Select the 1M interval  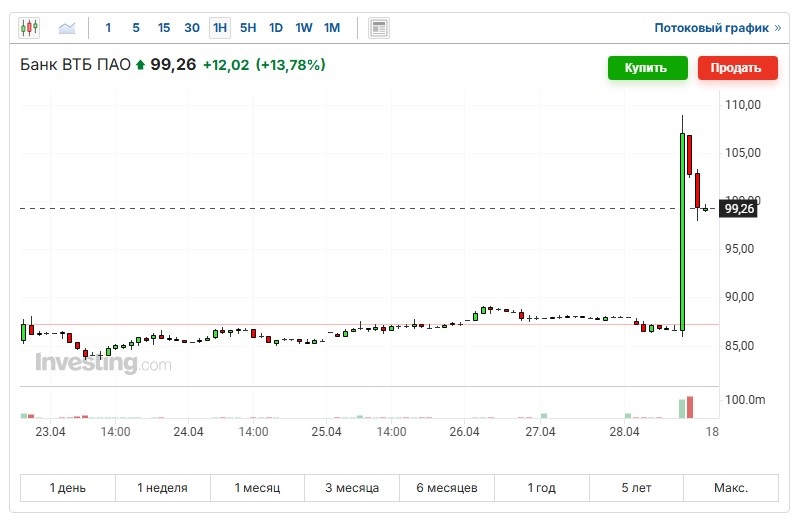click(332, 28)
